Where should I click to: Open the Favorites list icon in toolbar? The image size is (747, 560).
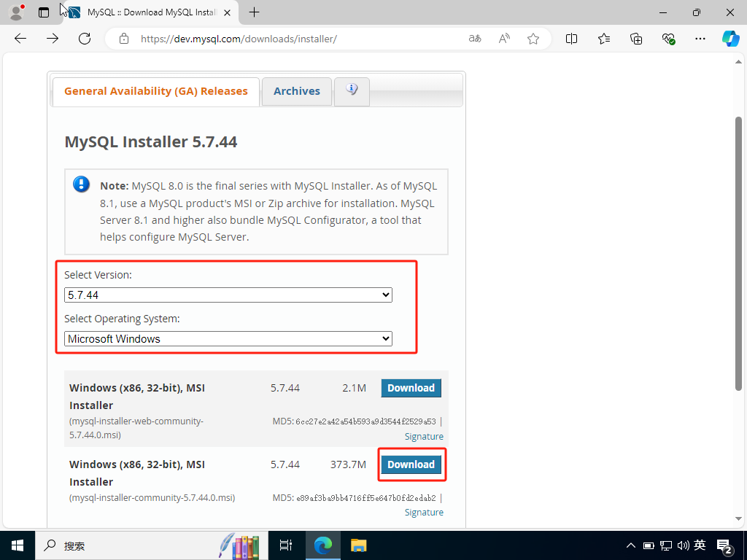coord(604,39)
